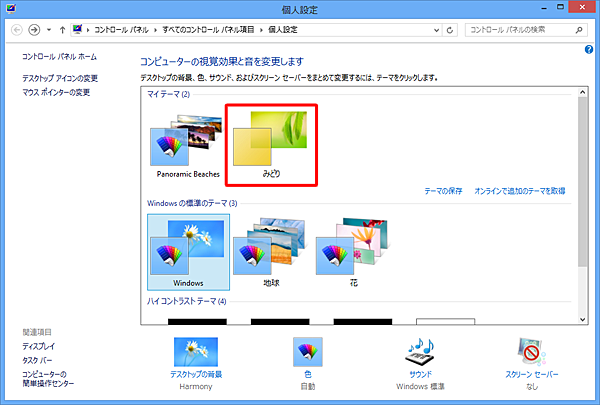
Task: Click the theme list scroll down arrow
Action: (x=582, y=319)
